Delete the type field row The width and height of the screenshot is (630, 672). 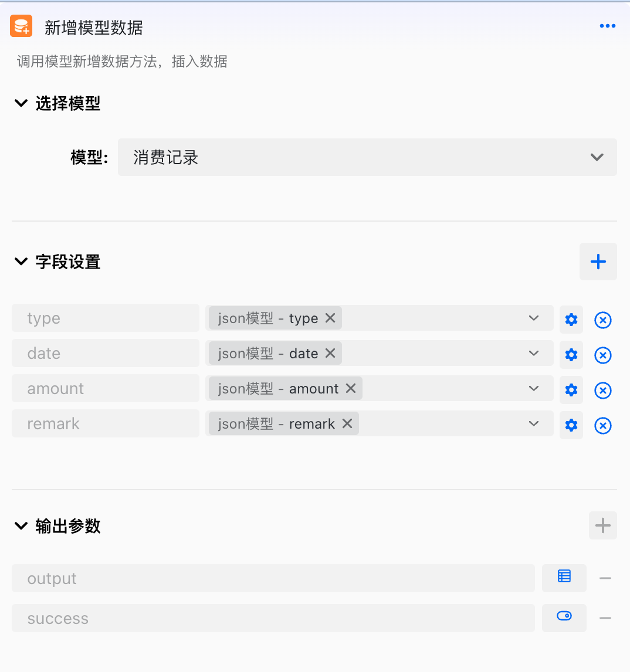[602, 320]
